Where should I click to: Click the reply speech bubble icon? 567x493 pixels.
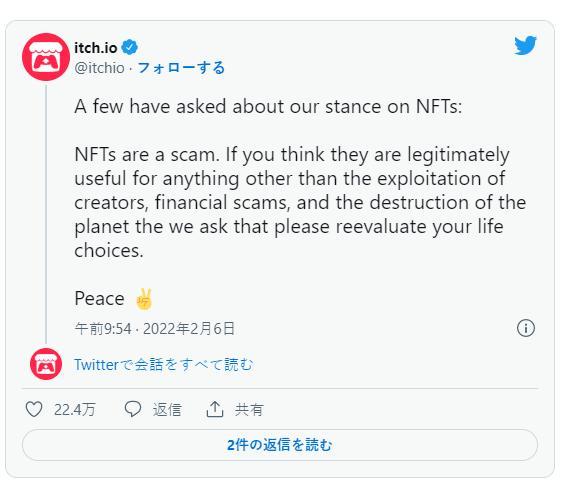(133, 409)
